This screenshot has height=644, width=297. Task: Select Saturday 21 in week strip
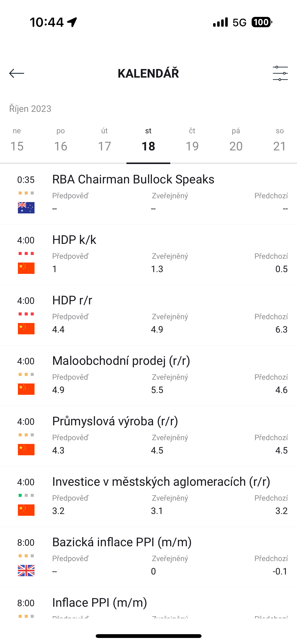tap(280, 141)
